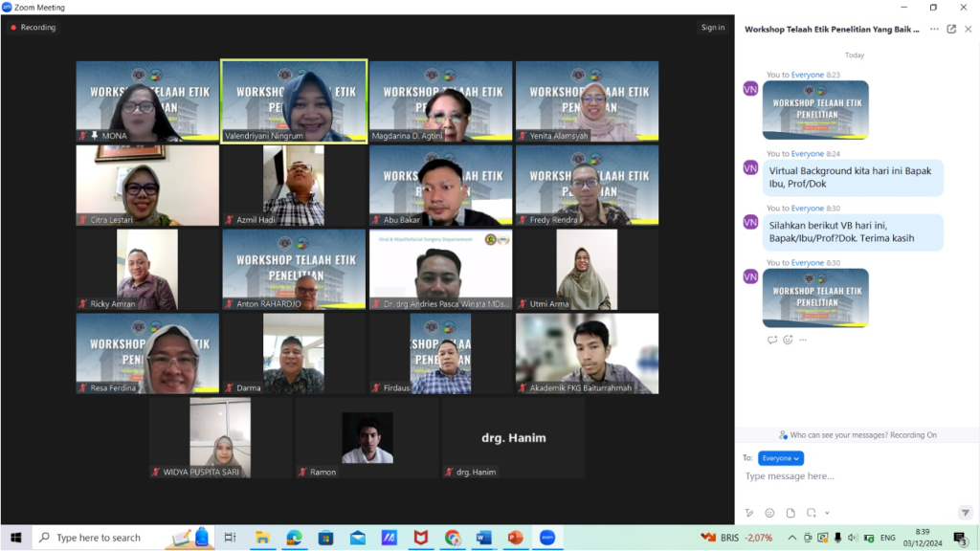Pop out the chat panel window

click(951, 29)
